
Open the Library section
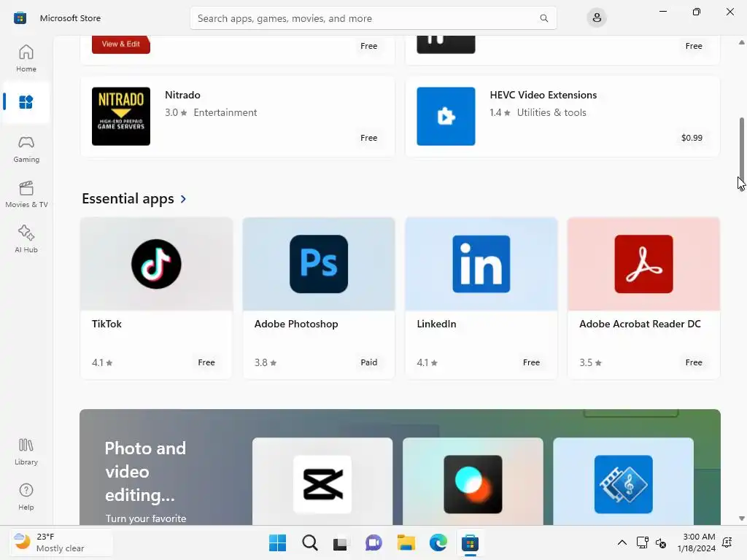pyautogui.click(x=26, y=452)
